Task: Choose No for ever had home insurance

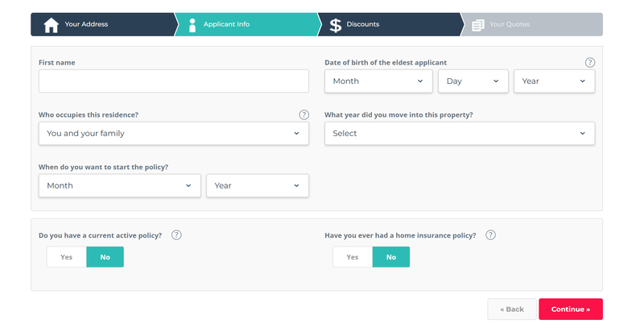Action: [391, 257]
